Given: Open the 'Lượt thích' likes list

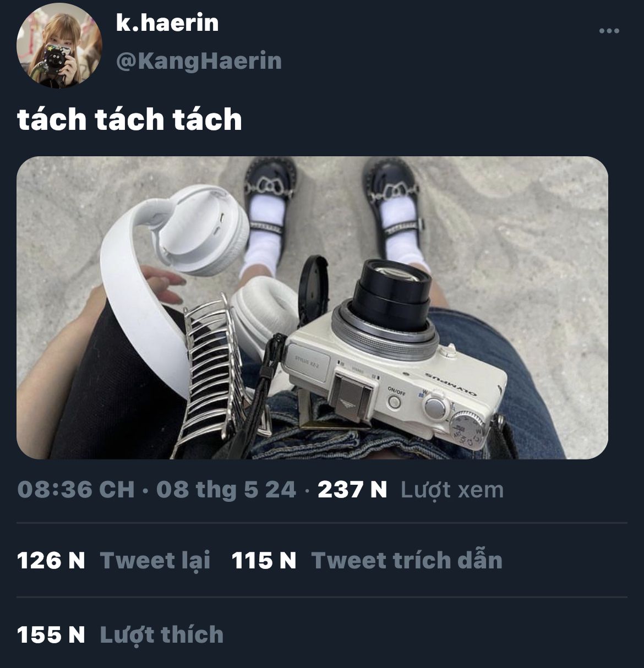Looking at the screenshot, I should coord(162,635).
